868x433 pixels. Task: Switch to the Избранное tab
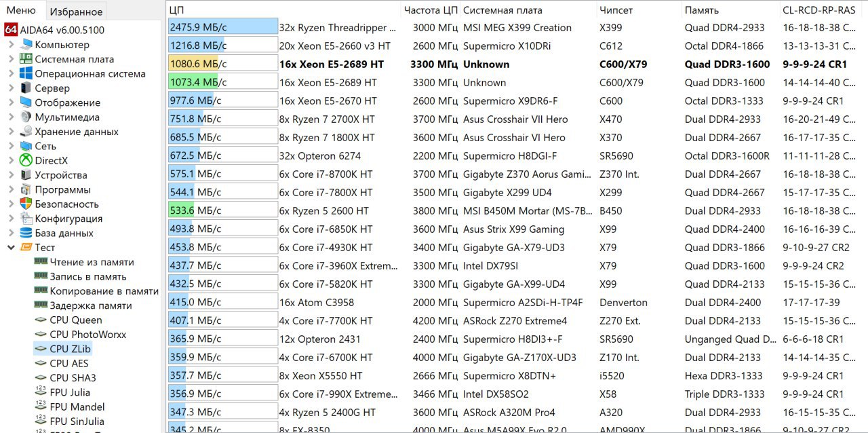(x=76, y=12)
